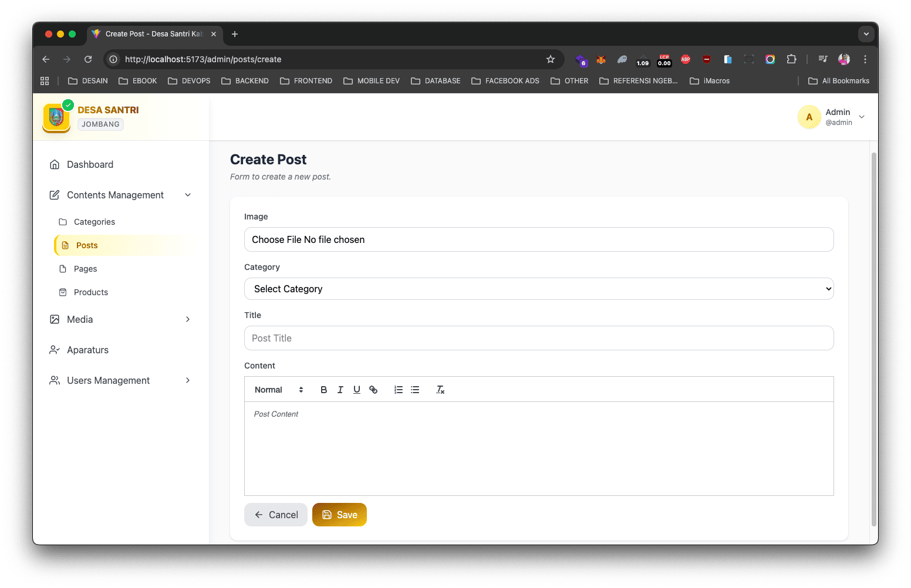Reload the browser page
The height and width of the screenshot is (588, 911).
click(88, 59)
